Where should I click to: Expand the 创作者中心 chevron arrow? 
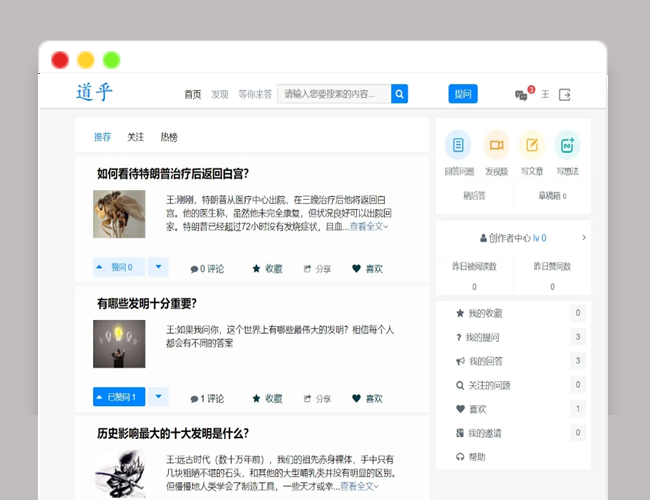(x=584, y=238)
